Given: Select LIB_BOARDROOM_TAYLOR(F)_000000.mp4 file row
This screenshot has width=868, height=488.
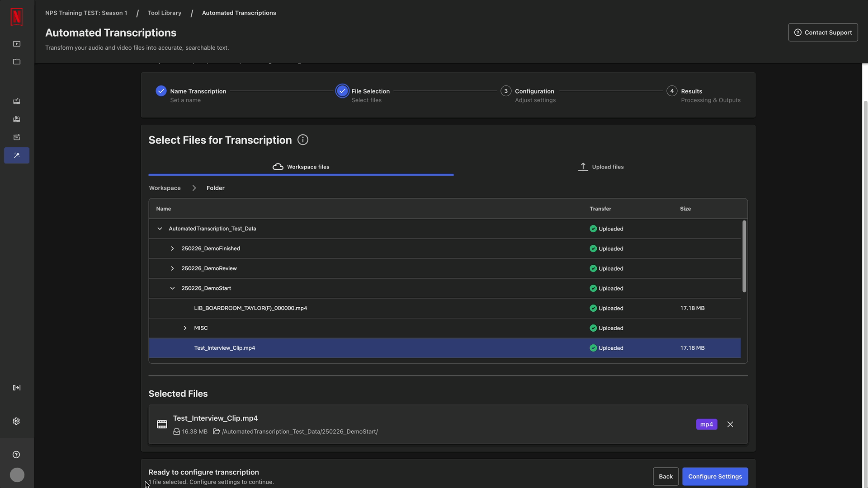Looking at the screenshot, I should click(x=250, y=308).
